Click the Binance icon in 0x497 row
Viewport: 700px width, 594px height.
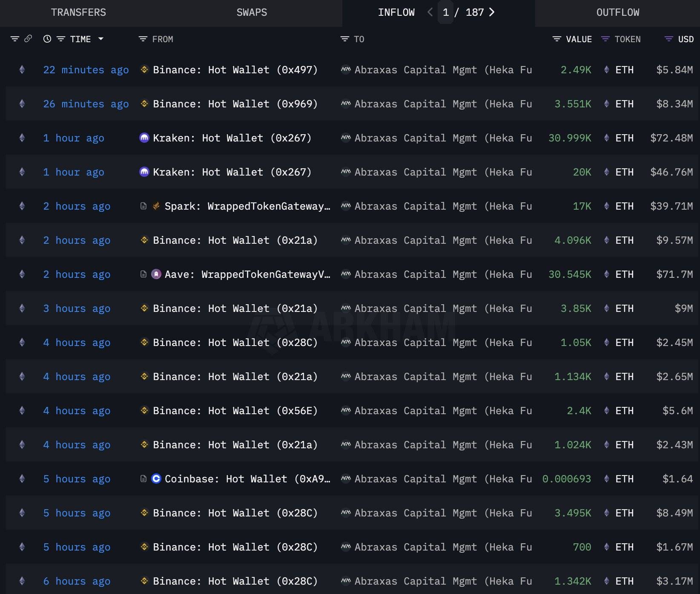144,69
